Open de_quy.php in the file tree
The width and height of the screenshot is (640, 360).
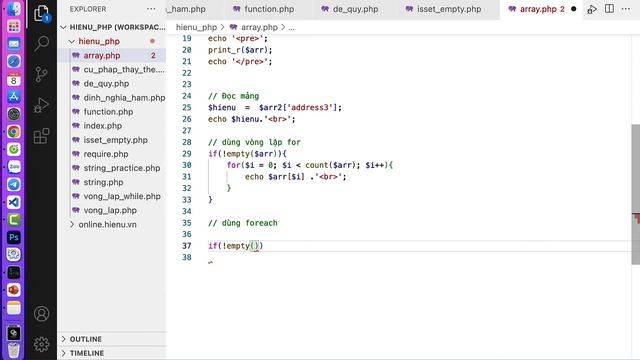coord(112,84)
